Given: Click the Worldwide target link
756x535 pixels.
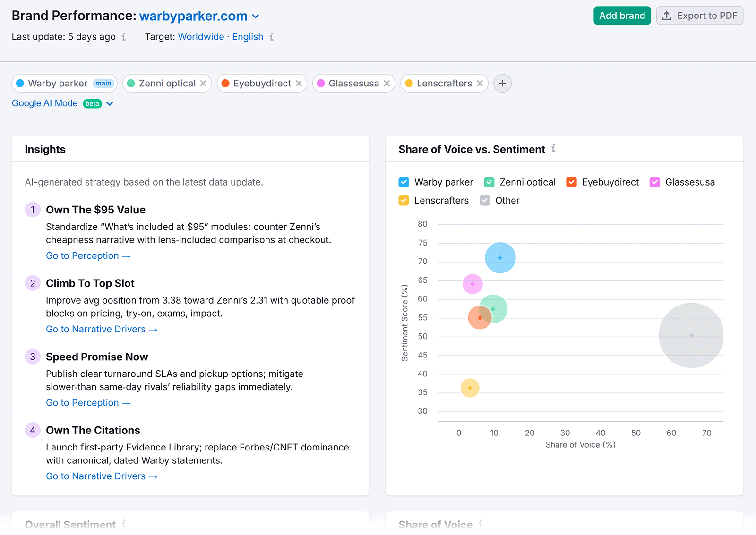Looking at the screenshot, I should click(x=201, y=37).
